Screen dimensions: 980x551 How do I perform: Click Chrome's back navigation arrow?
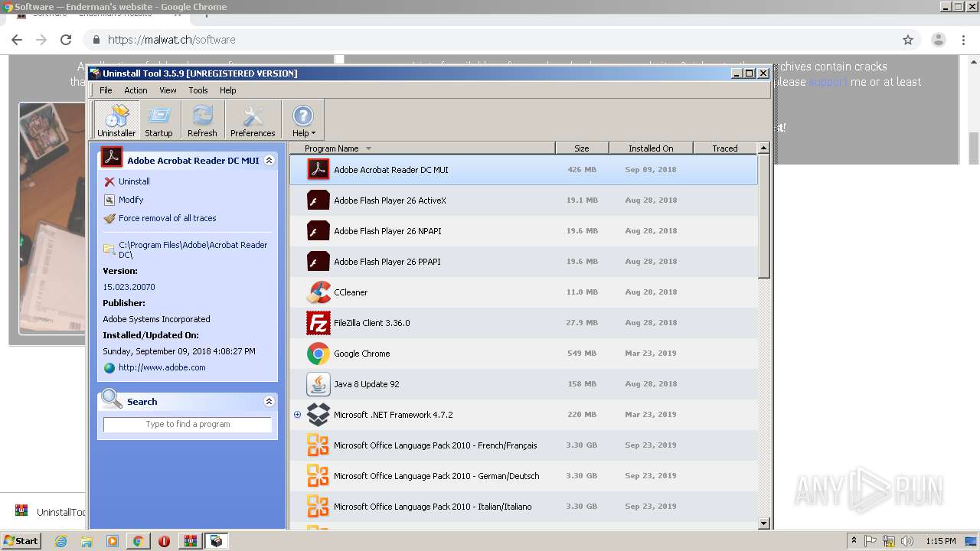click(17, 40)
